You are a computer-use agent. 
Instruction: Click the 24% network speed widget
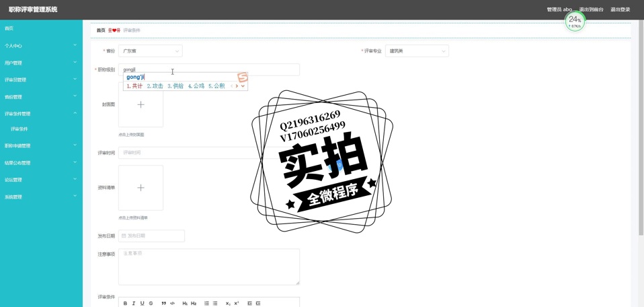pyautogui.click(x=575, y=22)
